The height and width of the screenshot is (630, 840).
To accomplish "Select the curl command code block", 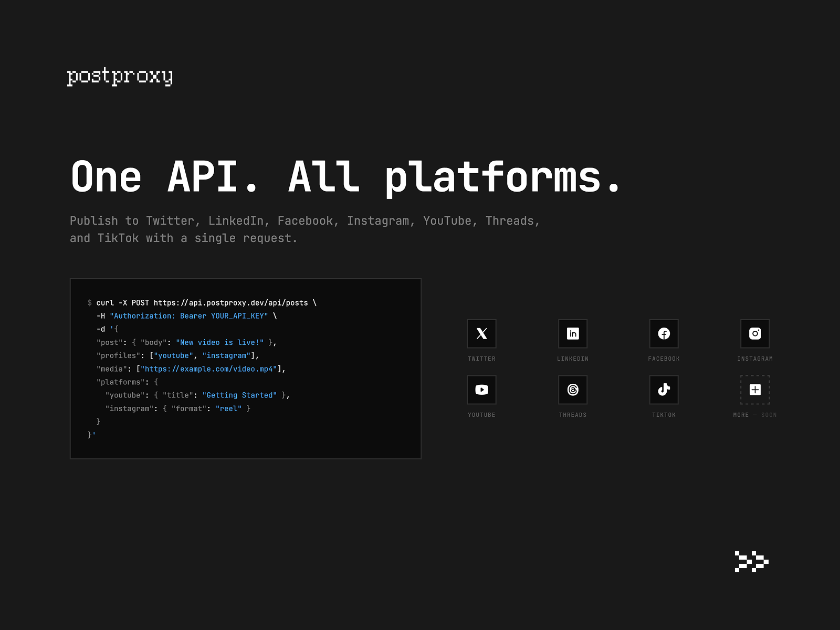I will pos(245,369).
